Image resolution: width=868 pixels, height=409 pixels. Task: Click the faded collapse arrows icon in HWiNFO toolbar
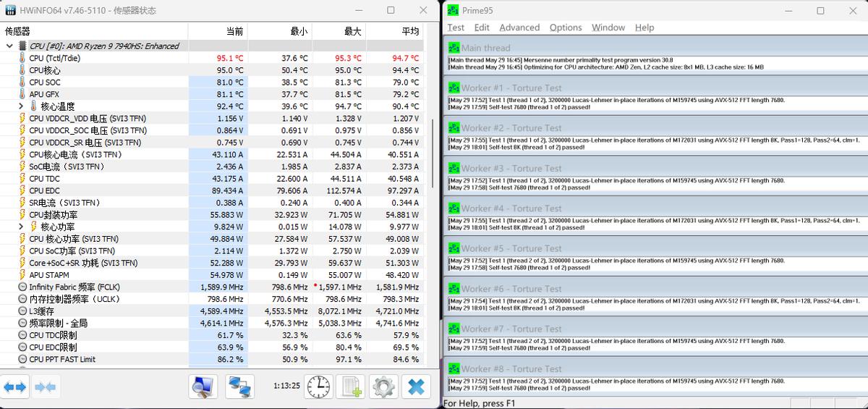[45, 387]
